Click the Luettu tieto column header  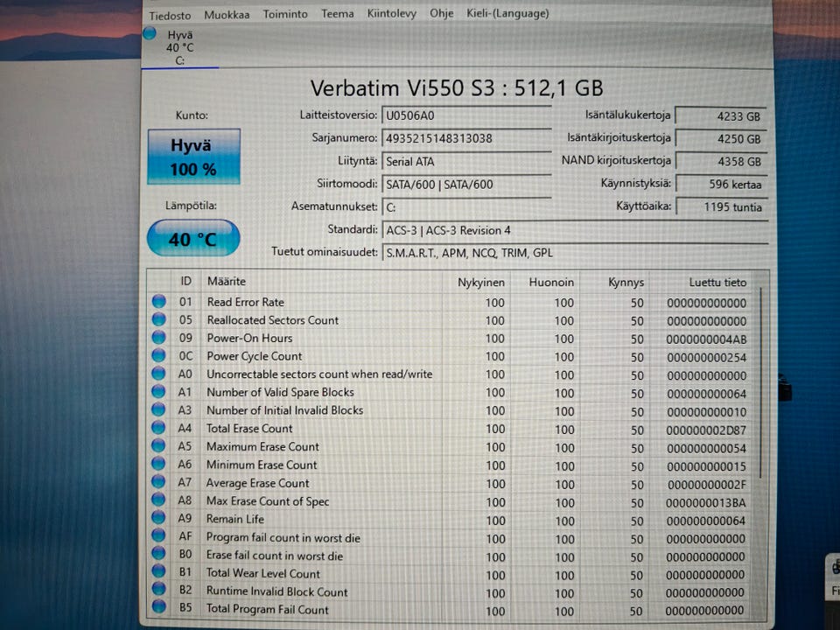coord(717,283)
